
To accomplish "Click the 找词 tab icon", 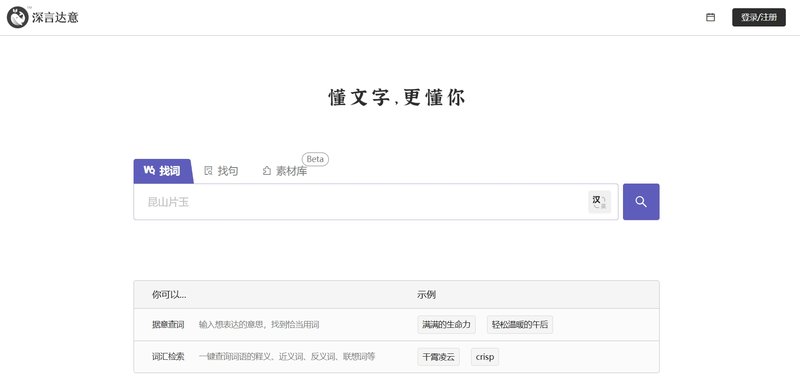I will click(149, 170).
